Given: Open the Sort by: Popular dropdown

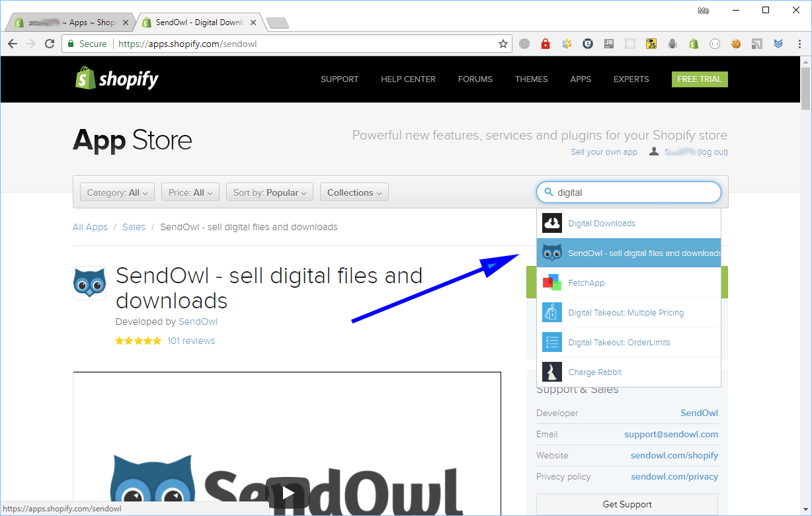Looking at the screenshot, I should [x=270, y=193].
